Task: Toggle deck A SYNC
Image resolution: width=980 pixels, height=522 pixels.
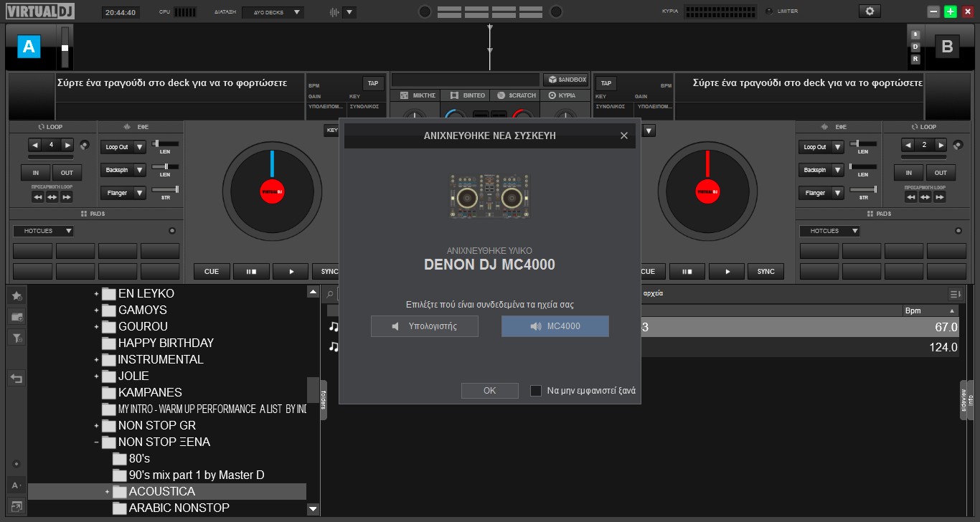Action: pos(329,272)
